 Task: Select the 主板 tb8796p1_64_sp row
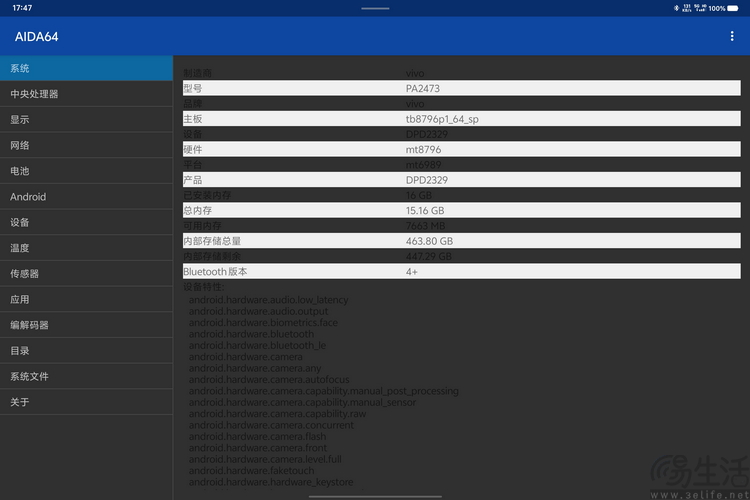coord(462,119)
